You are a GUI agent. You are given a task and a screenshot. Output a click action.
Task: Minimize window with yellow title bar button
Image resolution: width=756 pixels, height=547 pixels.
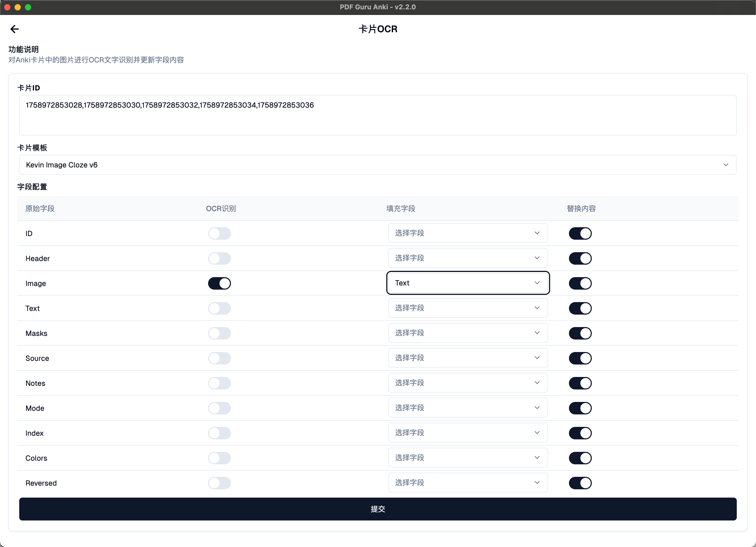coord(18,7)
